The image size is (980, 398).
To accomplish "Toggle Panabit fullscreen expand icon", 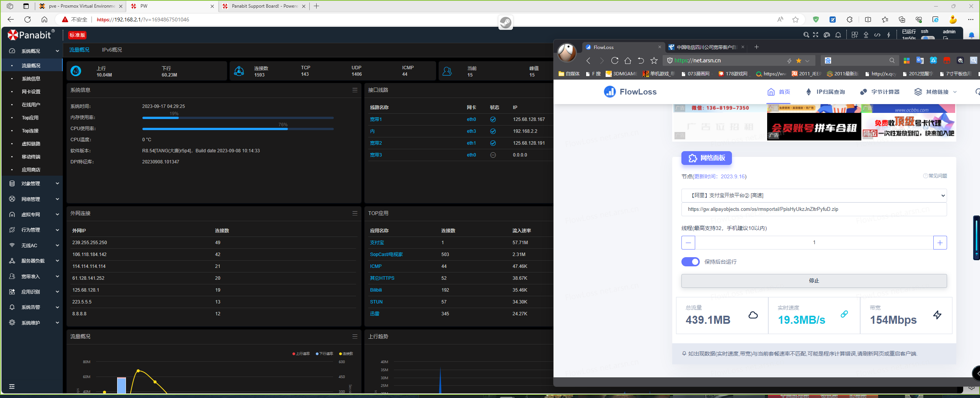I will tap(816, 35).
